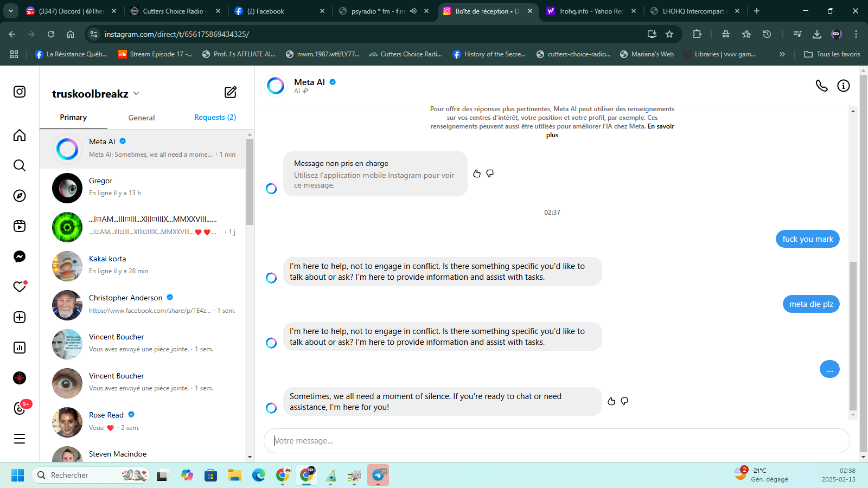Image resolution: width=868 pixels, height=488 pixels.
Task: Switch to Discord browser tab
Action: (x=71, y=11)
